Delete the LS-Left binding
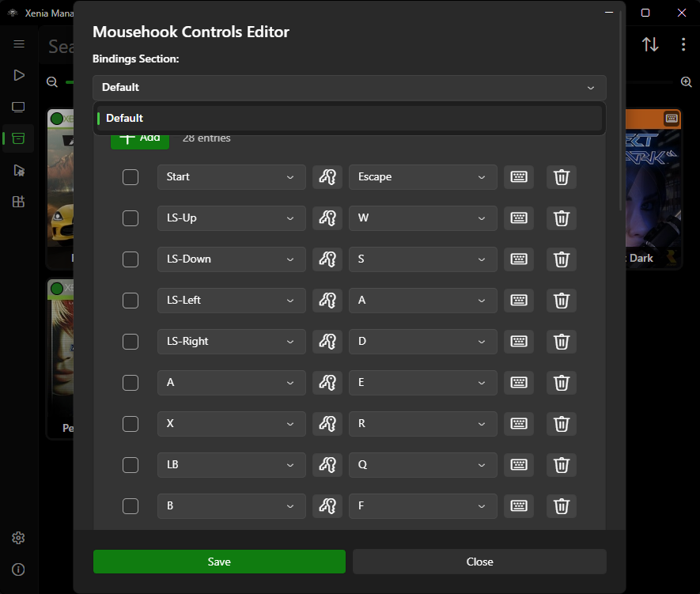The width and height of the screenshot is (700, 594). click(562, 301)
